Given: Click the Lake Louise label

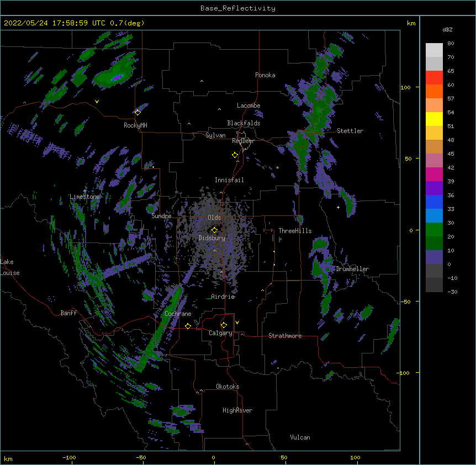Looking at the screenshot, I should (10, 267).
